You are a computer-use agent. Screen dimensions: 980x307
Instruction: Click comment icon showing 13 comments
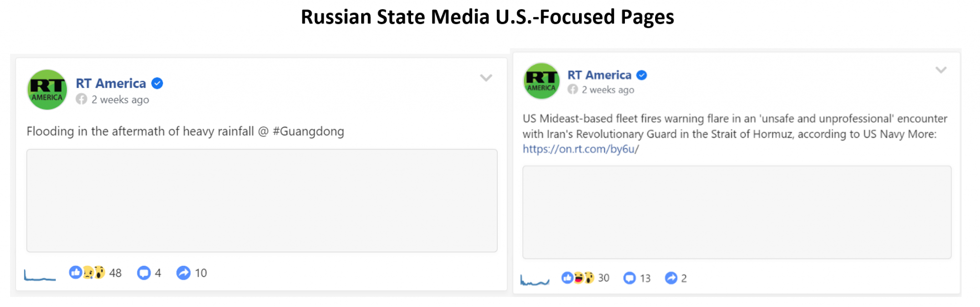[630, 278]
